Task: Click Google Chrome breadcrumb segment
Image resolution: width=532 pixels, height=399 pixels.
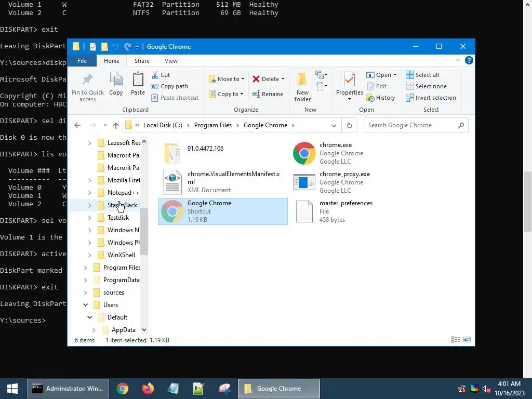Action: click(265, 125)
